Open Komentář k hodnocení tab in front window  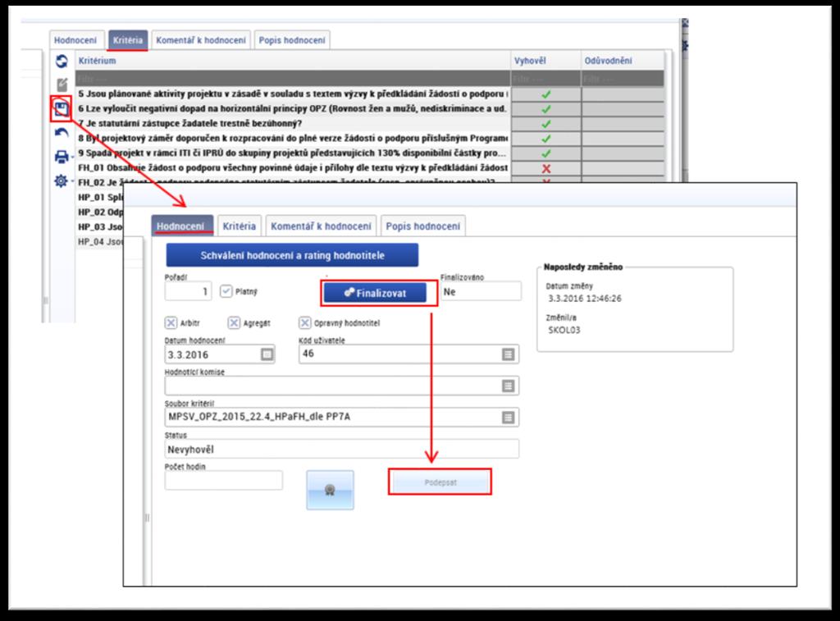[321, 226]
